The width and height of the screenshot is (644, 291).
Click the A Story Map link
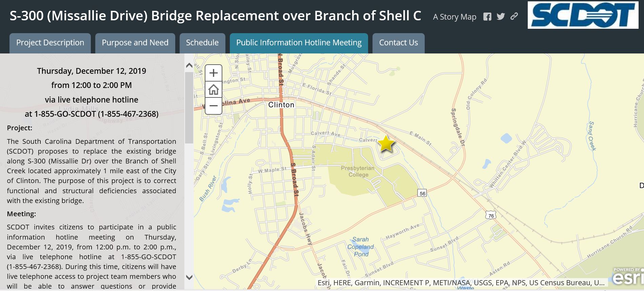pyautogui.click(x=455, y=17)
